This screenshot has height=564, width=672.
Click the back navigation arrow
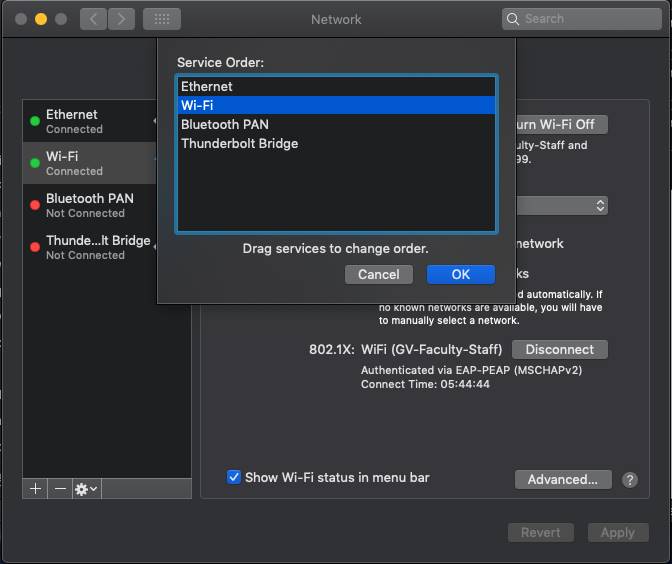click(93, 19)
